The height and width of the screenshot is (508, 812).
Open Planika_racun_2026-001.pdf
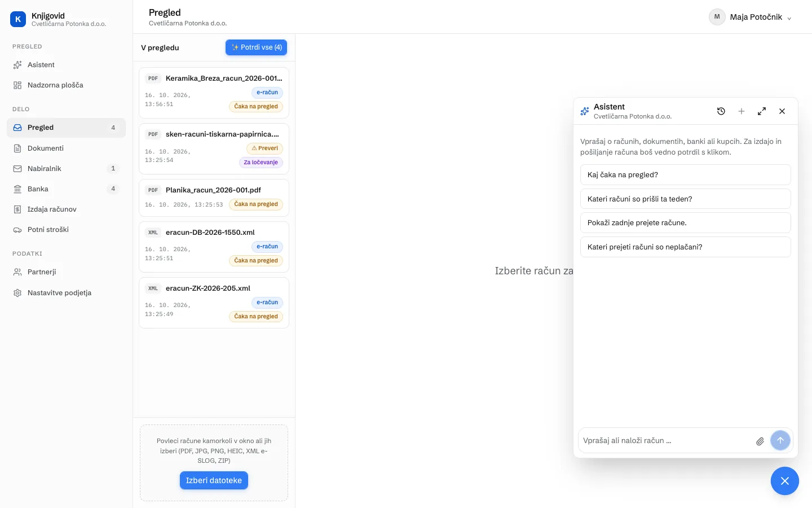point(214,198)
